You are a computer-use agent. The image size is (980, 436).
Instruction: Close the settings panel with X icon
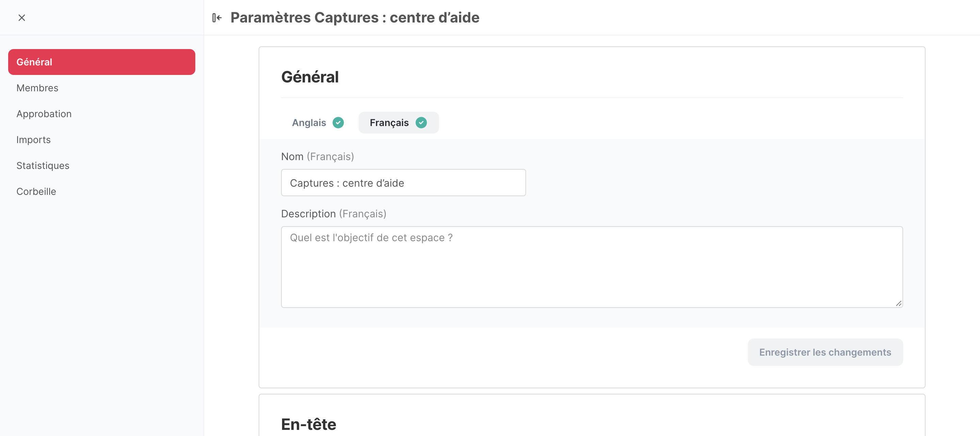coord(22,17)
